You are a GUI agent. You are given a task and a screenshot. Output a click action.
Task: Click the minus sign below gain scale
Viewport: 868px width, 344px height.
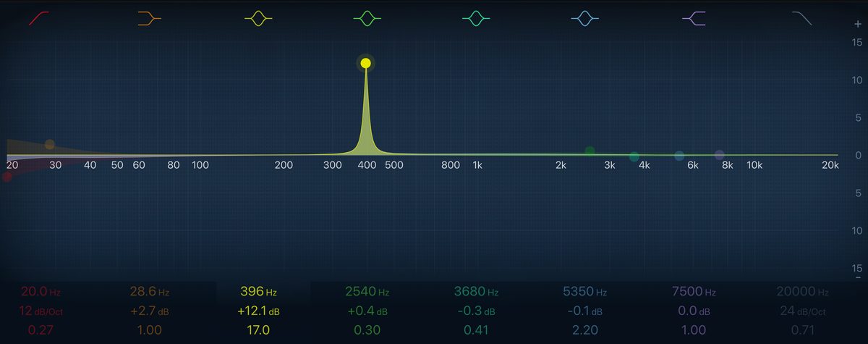pyautogui.click(x=857, y=276)
